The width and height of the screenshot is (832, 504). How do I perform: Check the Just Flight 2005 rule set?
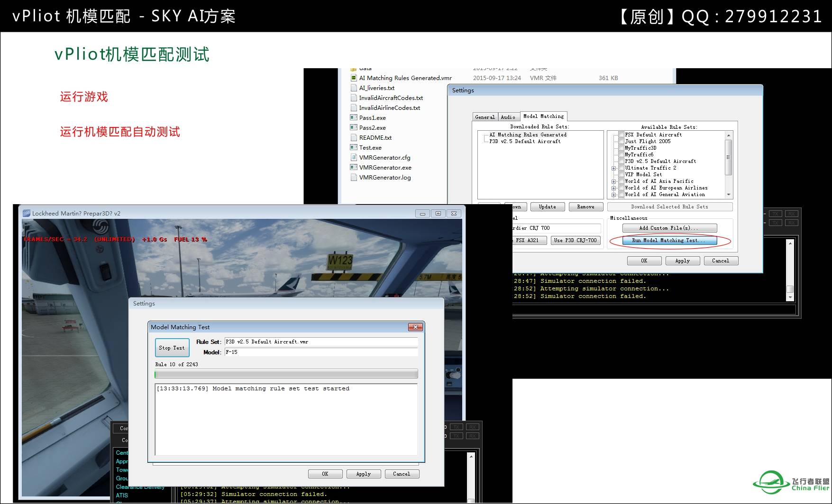point(621,141)
